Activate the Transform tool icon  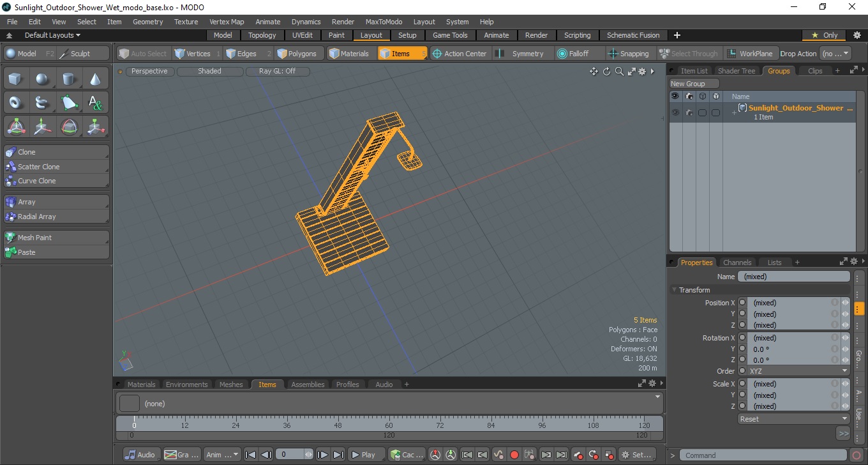pyautogui.click(x=16, y=126)
